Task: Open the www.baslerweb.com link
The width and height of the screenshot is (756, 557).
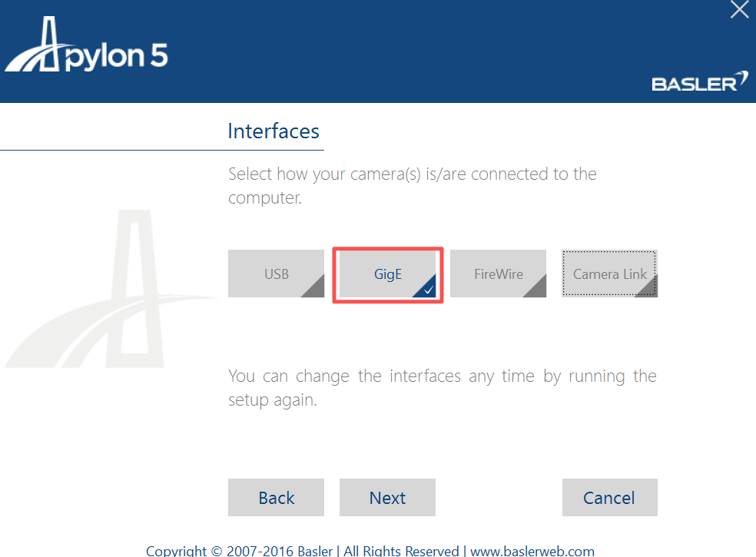Action: click(x=532, y=551)
